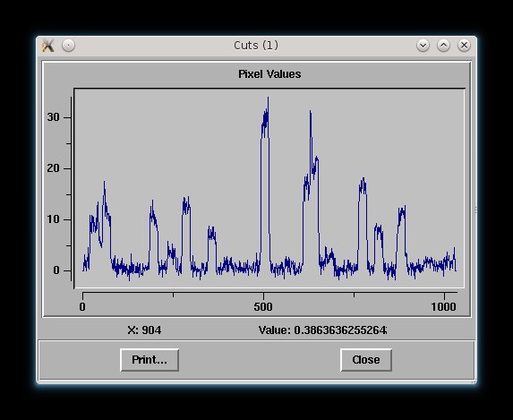
Task: Click the X11 application icon in title bar
Action: click(48, 46)
